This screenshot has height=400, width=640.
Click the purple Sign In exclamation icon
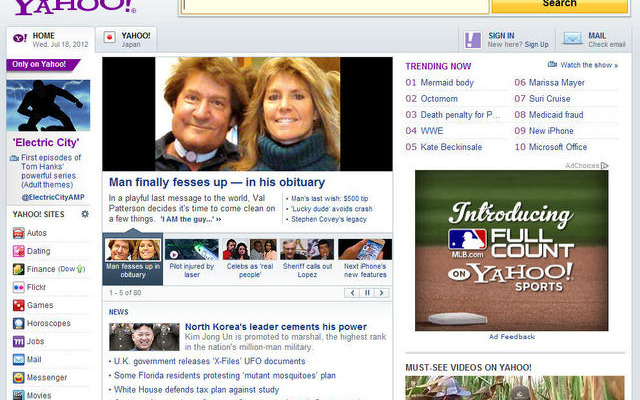click(473, 40)
